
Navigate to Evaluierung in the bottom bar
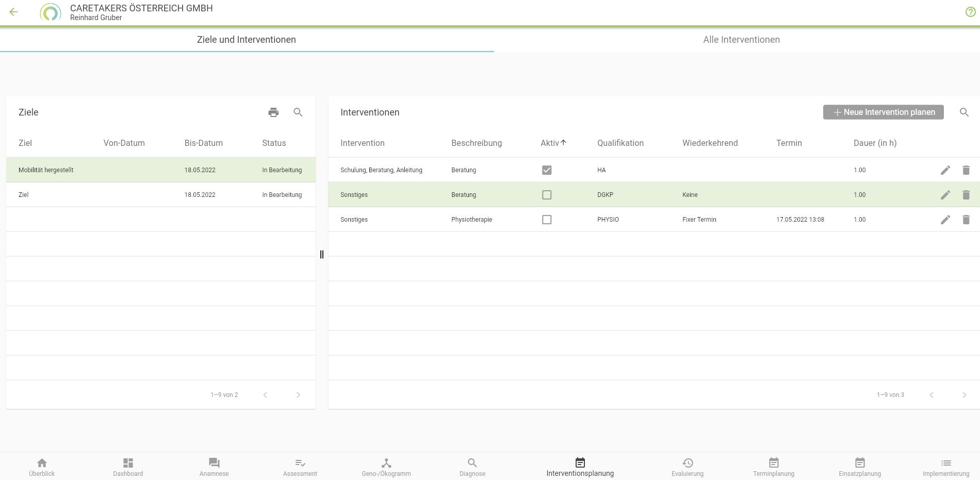(687, 467)
